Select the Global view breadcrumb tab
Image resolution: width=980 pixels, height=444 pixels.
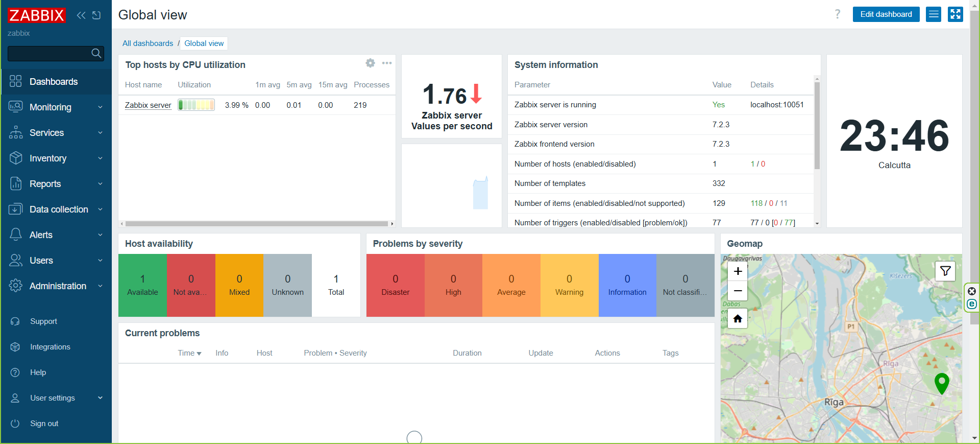coord(204,43)
